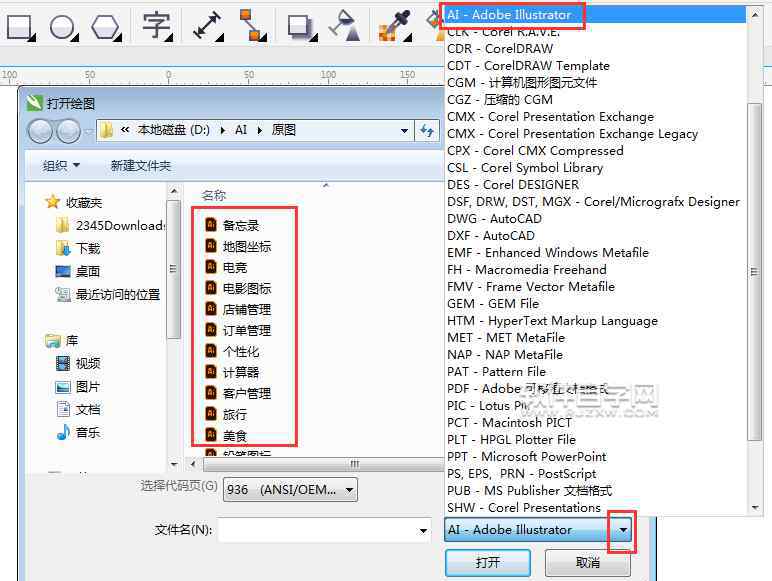
Task: Open the 音乐 library
Action: click(x=79, y=432)
